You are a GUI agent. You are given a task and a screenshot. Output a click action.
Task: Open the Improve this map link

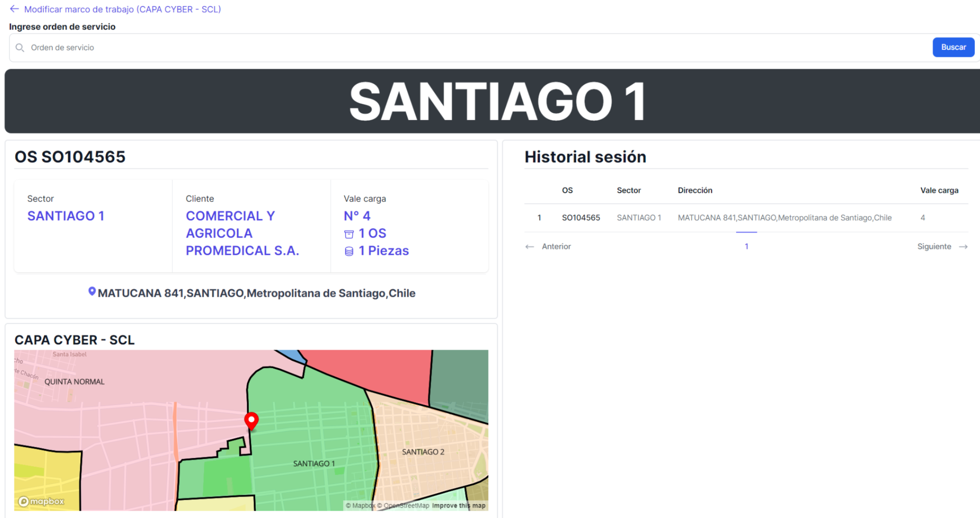coord(459,506)
